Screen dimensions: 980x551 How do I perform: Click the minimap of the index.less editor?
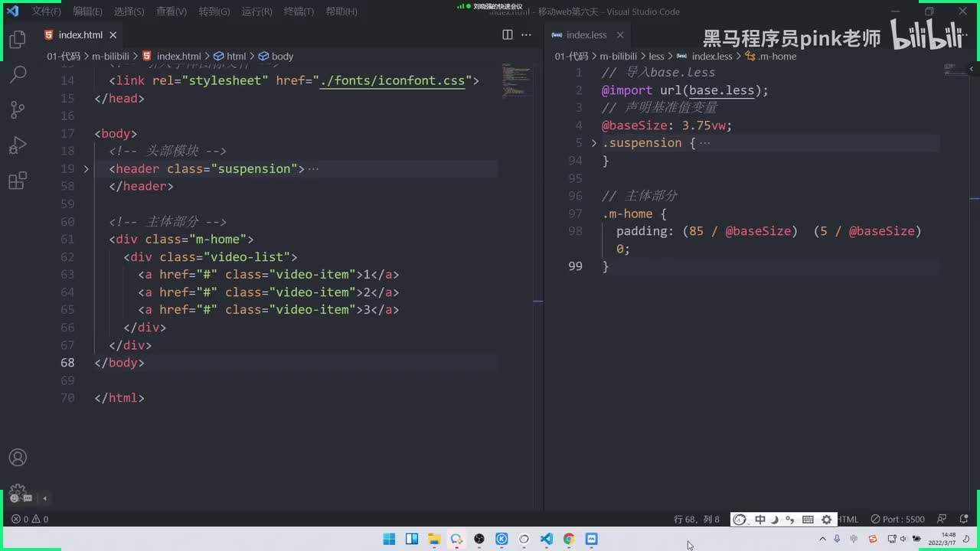pyautogui.click(x=954, y=70)
